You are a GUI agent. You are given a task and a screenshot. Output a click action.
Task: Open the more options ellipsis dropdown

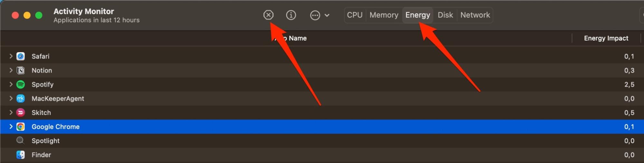(x=320, y=15)
